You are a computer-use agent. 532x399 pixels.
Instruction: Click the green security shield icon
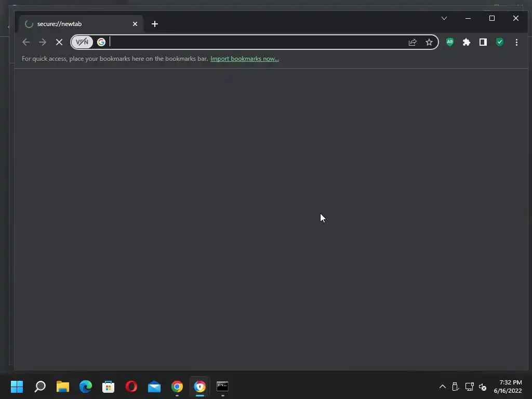coord(499,42)
